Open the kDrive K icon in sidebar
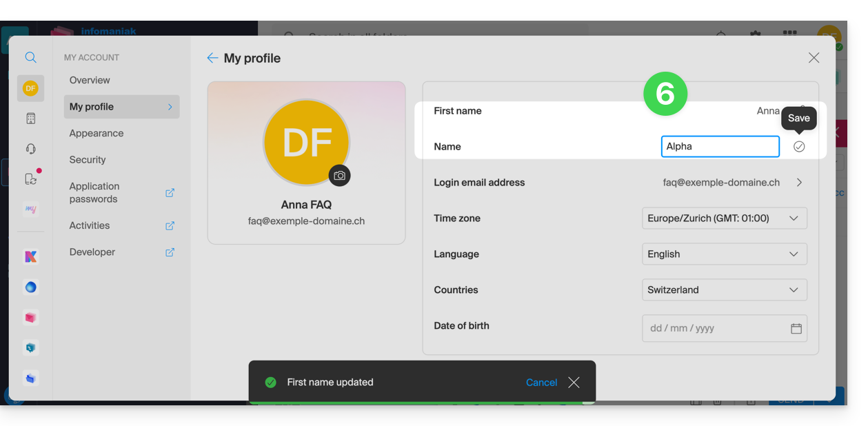Viewport: 868px width, 426px height. click(x=30, y=256)
